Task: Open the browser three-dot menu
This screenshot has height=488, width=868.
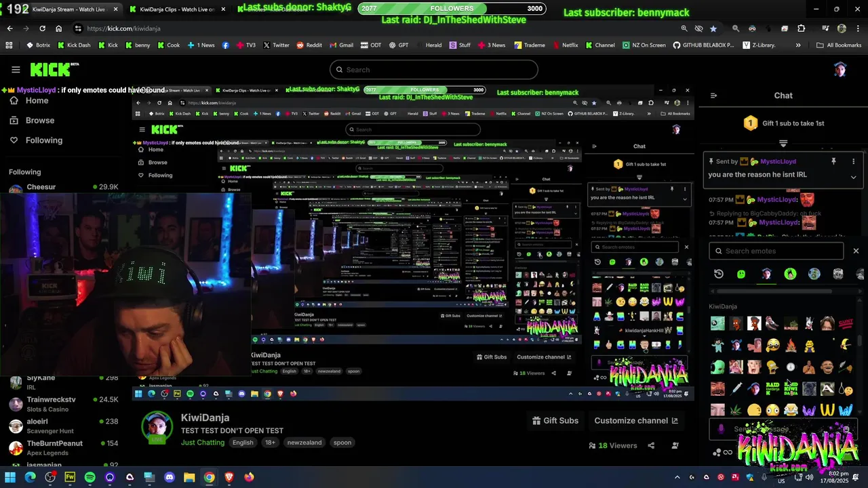Action: pos(857,28)
